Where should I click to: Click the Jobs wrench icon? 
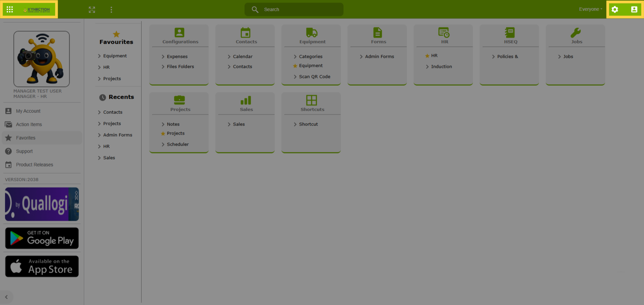tap(576, 32)
